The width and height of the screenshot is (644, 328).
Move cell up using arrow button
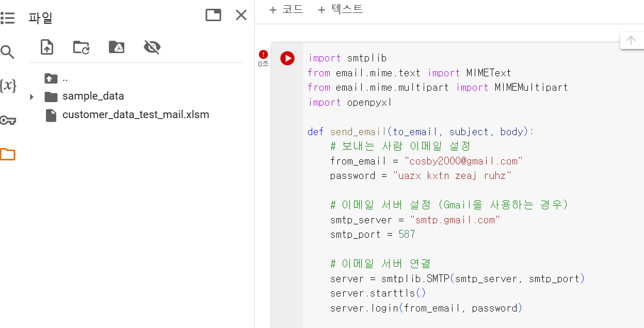tap(631, 40)
